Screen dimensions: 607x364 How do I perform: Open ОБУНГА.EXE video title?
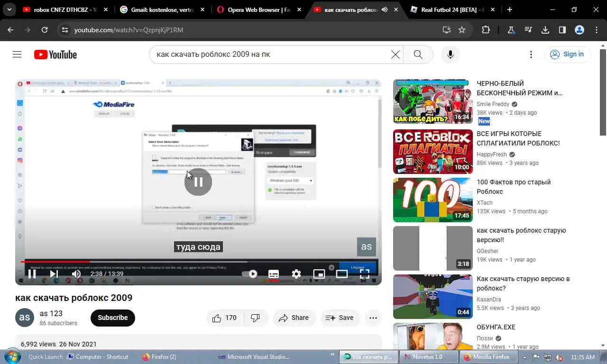click(x=496, y=327)
